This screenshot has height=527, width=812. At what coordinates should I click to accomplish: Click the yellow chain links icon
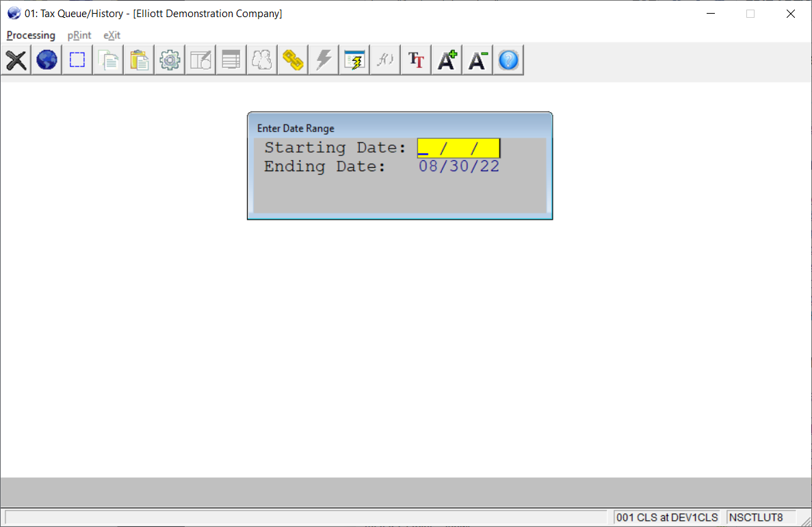click(x=293, y=60)
